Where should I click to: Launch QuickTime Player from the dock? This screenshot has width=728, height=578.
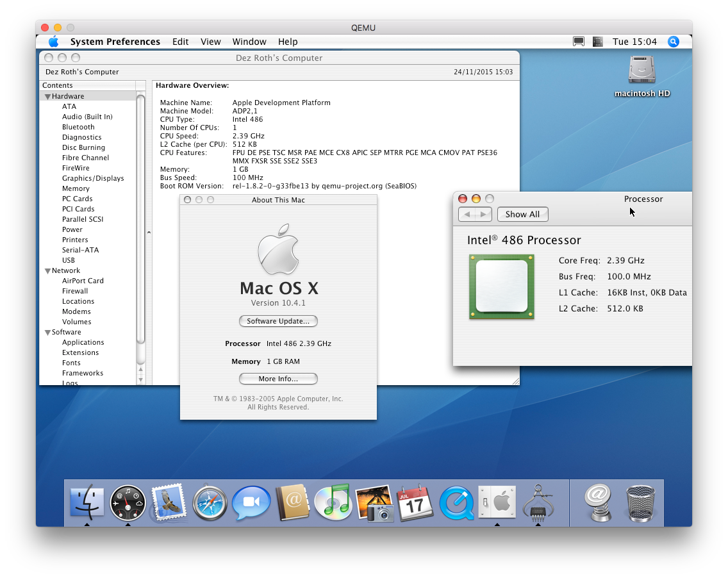456,502
